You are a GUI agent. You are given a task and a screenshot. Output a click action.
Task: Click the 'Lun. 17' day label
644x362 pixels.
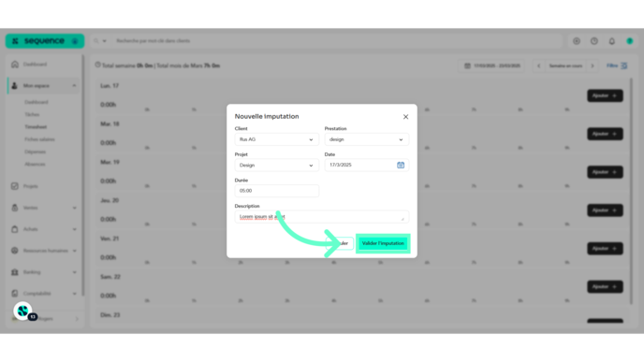point(110,86)
